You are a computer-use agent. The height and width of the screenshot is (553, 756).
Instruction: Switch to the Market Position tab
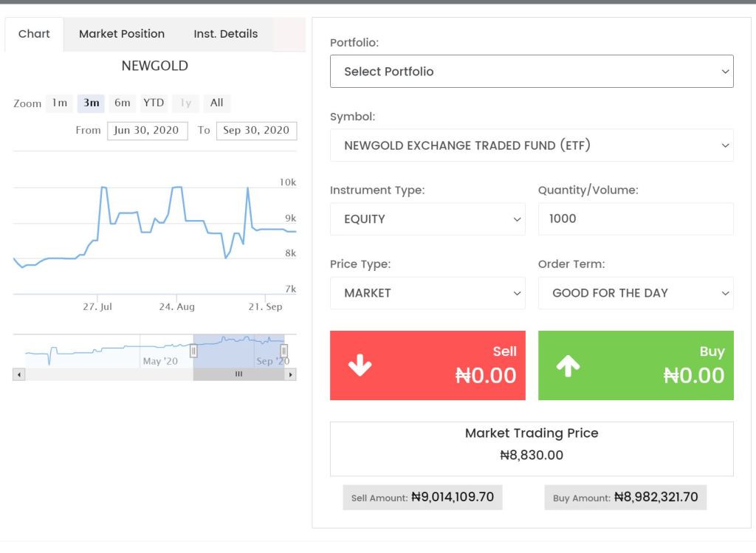pos(122,34)
